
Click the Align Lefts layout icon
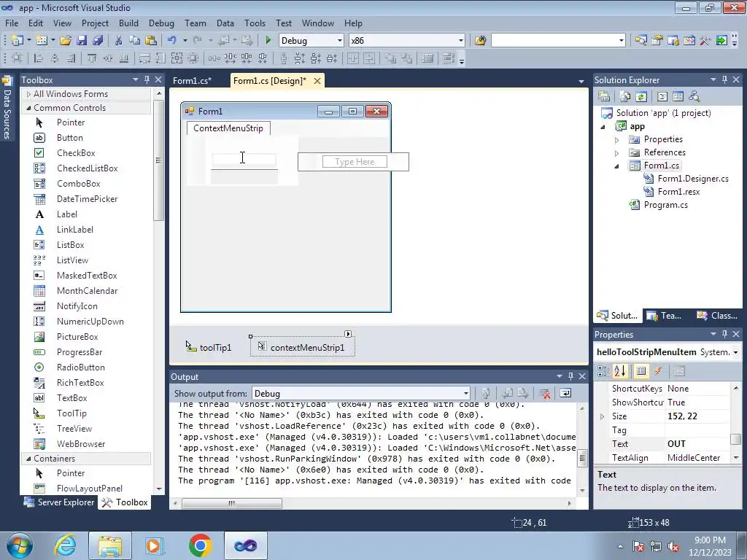(39, 58)
